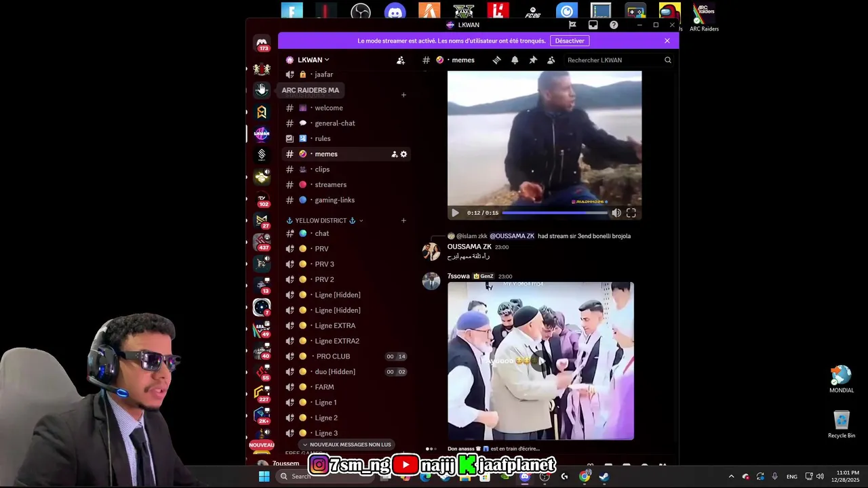The height and width of the screenshot is (488, 868).
Task: Click the search magnifier icon in Discord
Action: point(668,60)
